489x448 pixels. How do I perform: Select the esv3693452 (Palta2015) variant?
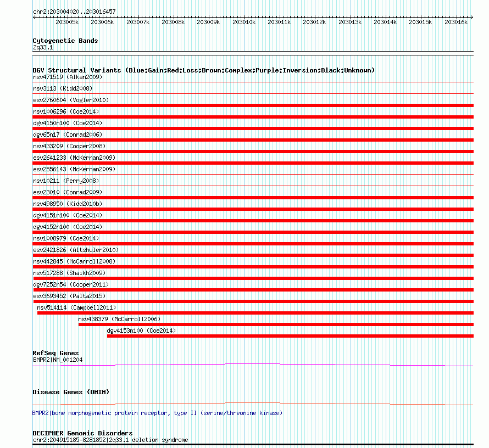(x=69, y=296)
